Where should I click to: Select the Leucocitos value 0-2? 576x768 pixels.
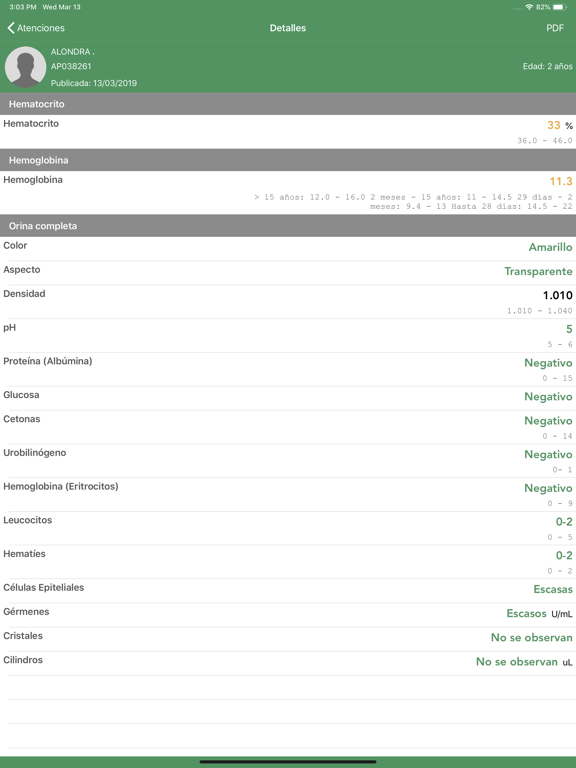pos(564,522)
